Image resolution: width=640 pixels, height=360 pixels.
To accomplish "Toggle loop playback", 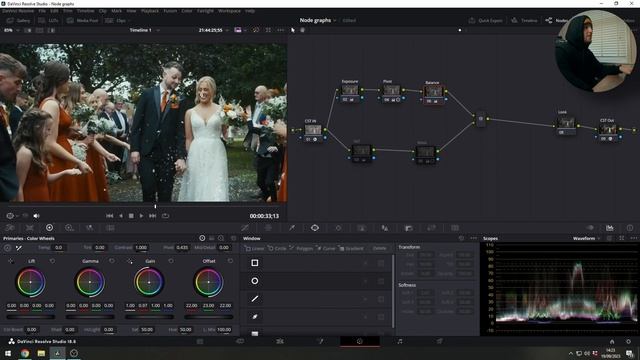I will [165, 216].
